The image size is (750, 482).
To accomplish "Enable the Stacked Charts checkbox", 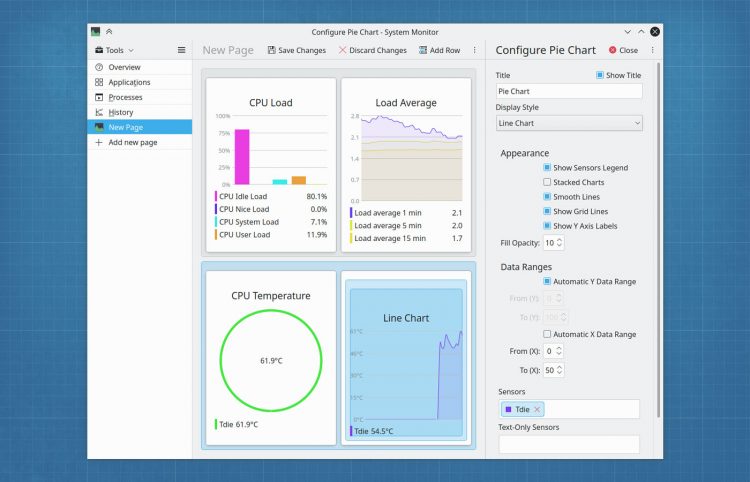I will (547, 182).
